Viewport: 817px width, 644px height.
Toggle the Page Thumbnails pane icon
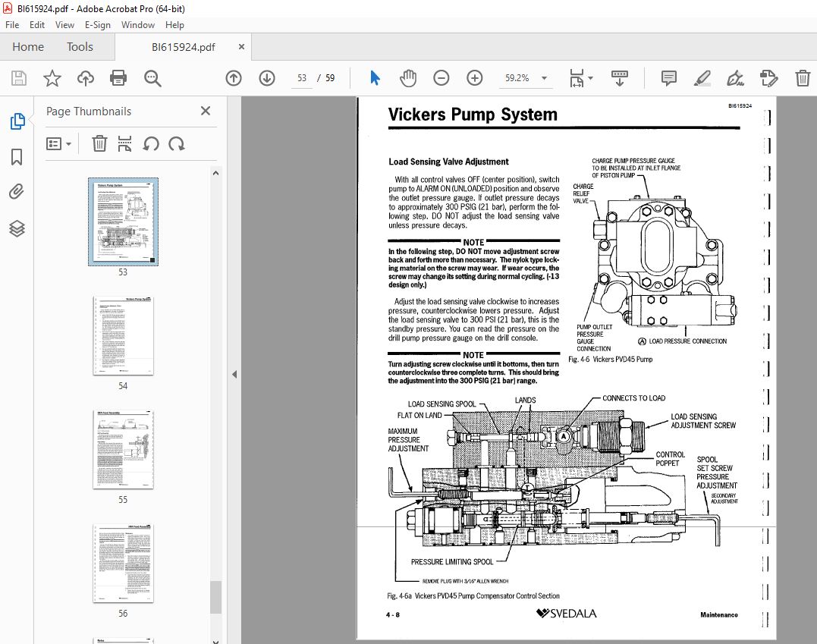point(17,121)
